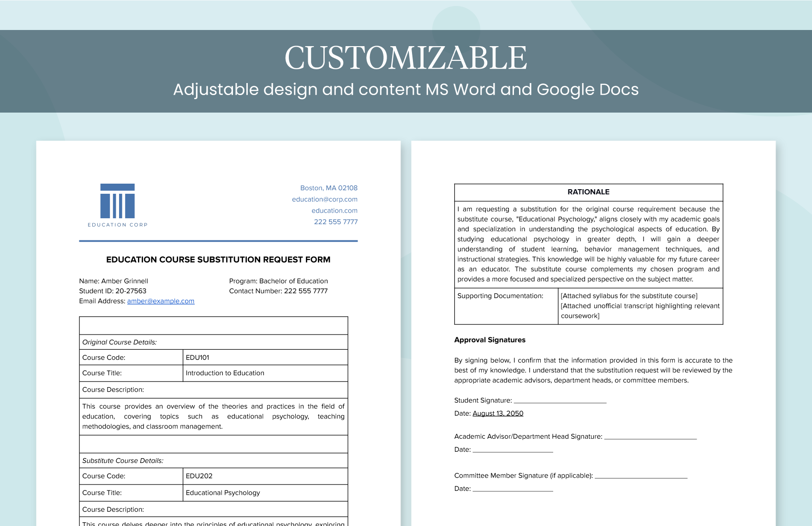Click the RATIONALE table heading
This screenshot has height=526, width=812.
click(588, 191)
